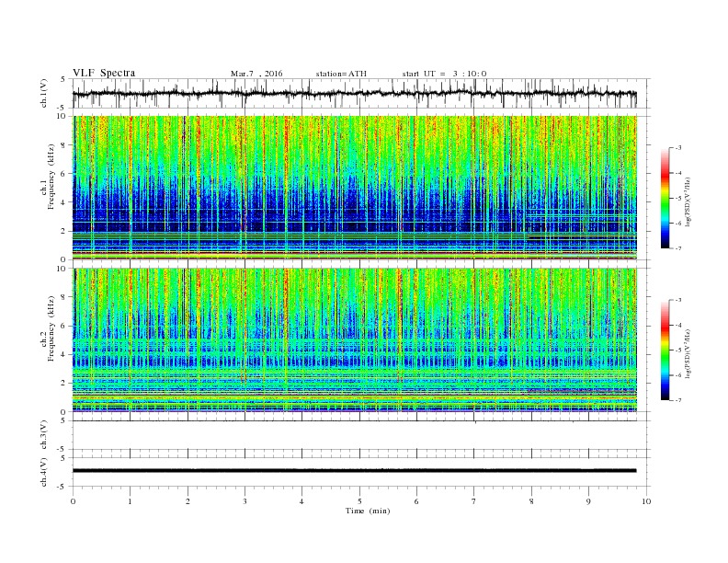Select the ch.1 "Frequency (kHz)" axis label
This screenshot has width=728, height=563.
point(51,177)
